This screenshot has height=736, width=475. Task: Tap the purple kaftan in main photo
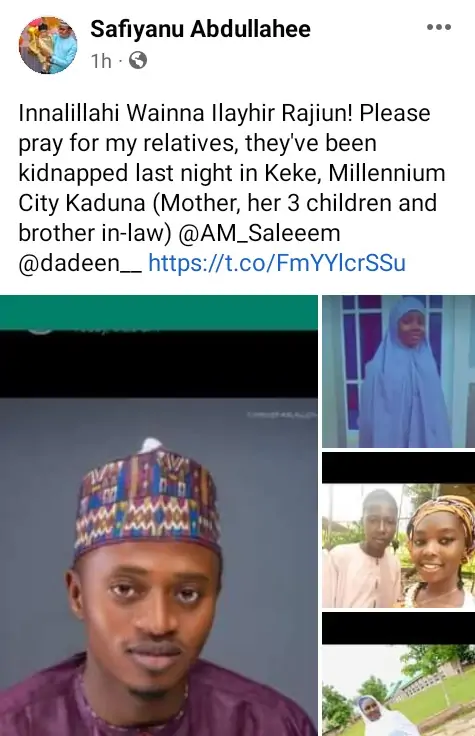click(159, 699)
